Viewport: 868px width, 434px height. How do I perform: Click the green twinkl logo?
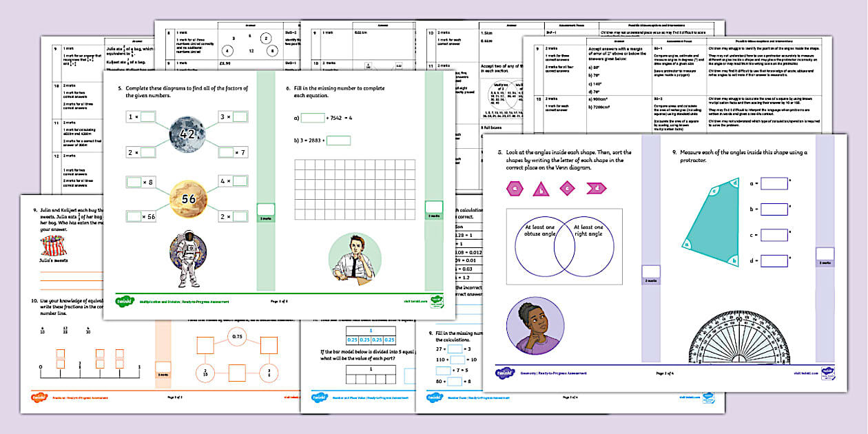tap(126, 301)
